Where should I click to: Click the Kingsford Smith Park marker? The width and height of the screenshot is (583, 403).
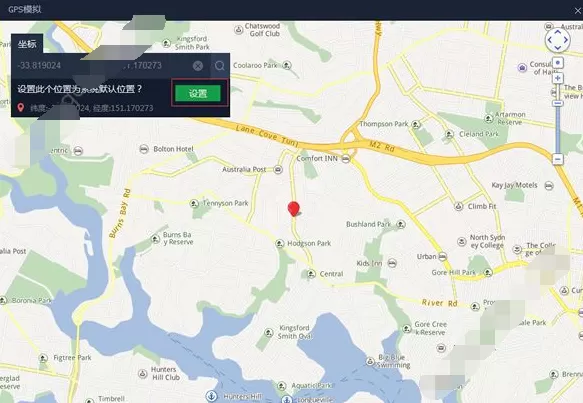click(167, 43)
